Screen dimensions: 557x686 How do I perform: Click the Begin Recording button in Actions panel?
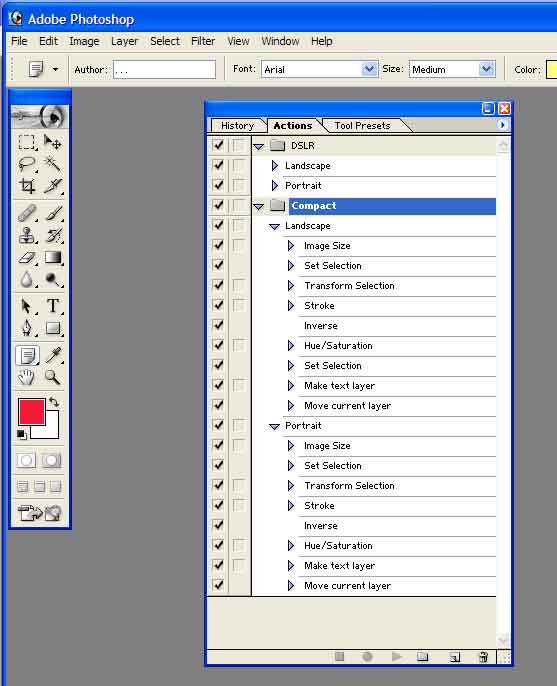pyautogui.click(x=368, y=656)
